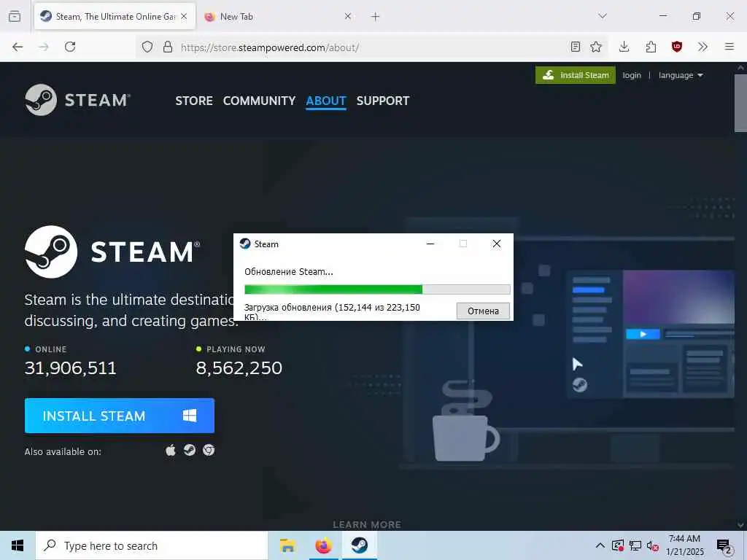Click the Steam update progress bar
Screen dimensions: 747x560
(x=377, y=289)
